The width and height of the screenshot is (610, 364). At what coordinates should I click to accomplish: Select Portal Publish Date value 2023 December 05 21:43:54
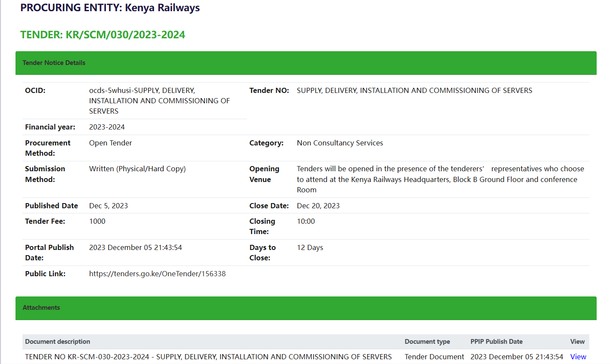tap(136, 247)
